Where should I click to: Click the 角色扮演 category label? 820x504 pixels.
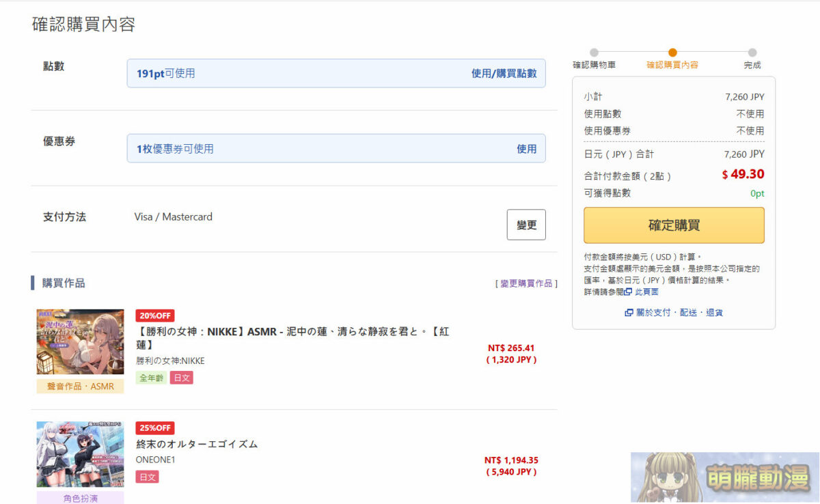[x=80, y=499]
